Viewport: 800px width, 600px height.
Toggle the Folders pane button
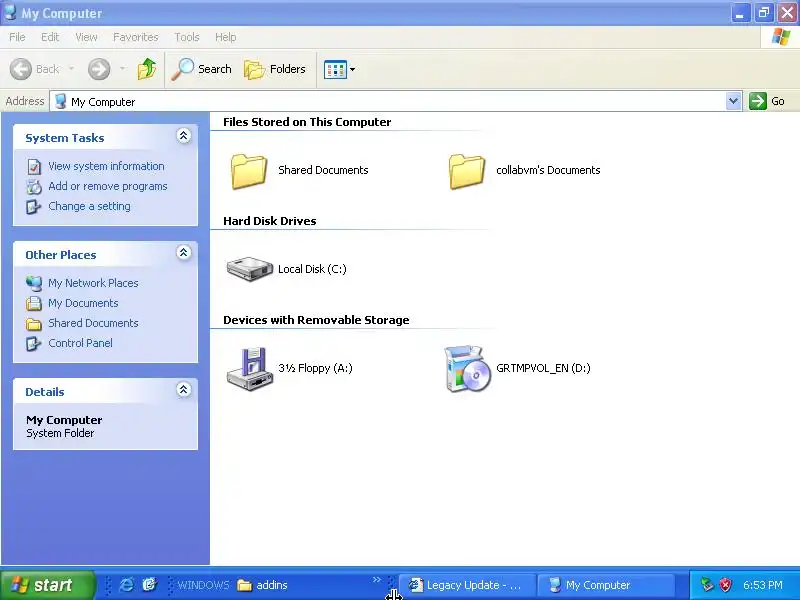pos(275,69)
